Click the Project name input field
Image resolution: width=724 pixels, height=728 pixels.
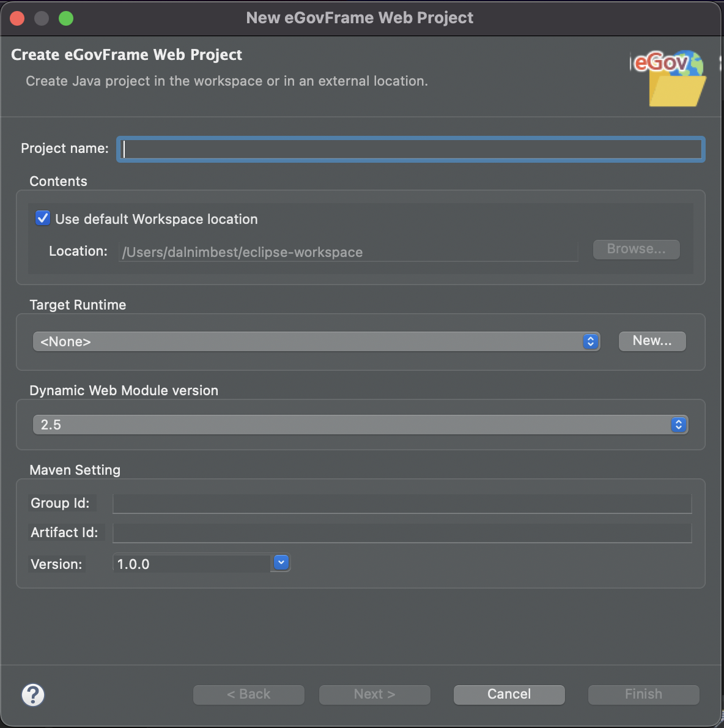pyautogui.click(x=411, y=149)
